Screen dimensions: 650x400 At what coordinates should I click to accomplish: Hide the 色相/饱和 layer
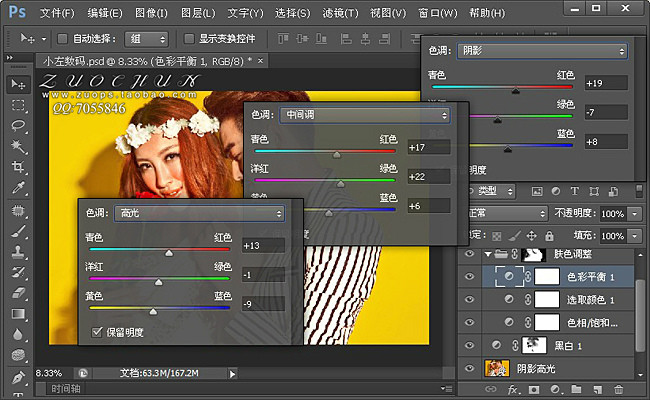(x=469, y=322)
